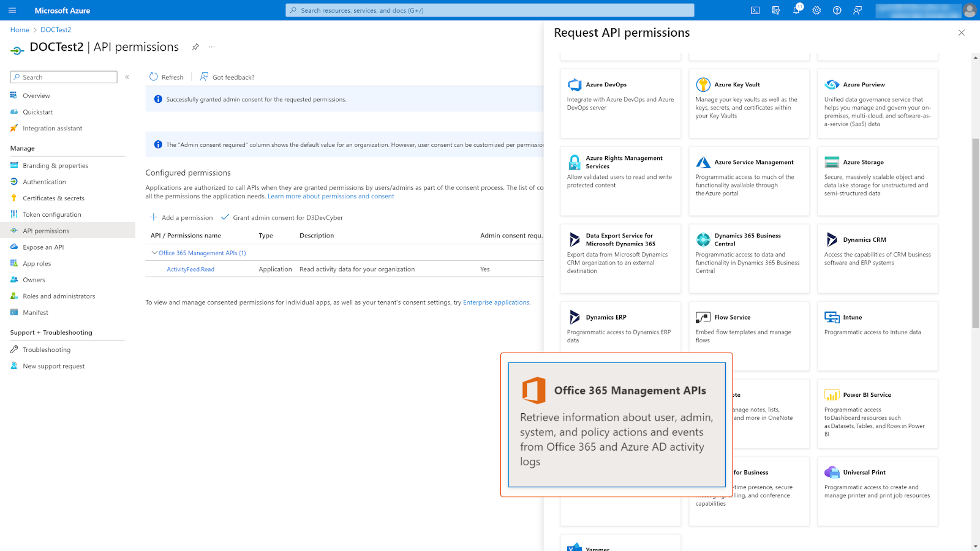Click the account avatar in top bar
980x551 pixels.
[969, 10]
